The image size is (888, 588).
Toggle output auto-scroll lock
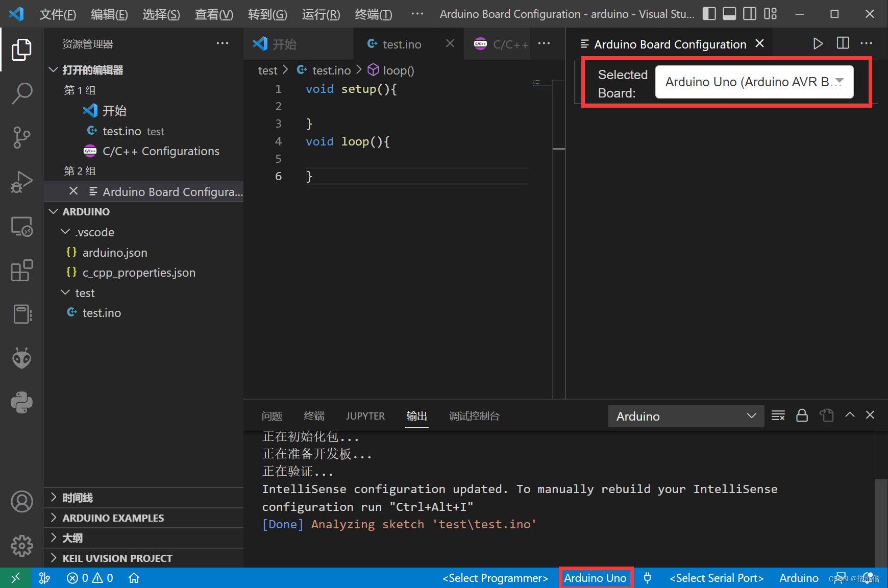802,415
